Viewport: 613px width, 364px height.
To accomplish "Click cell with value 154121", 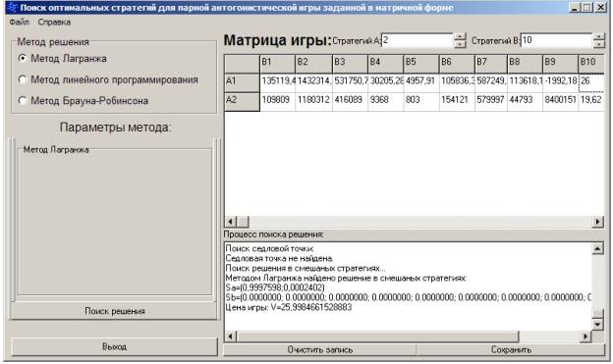I will tap(457, 101).
